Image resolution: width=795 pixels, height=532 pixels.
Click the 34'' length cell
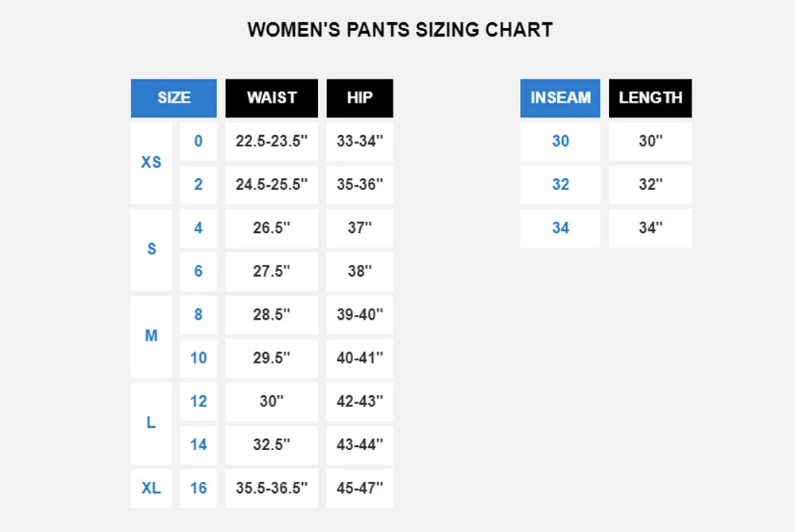(x=650, y=228)
